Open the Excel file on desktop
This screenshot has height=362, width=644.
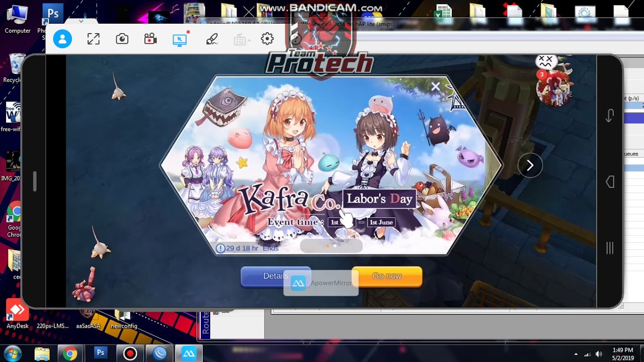(x=444, y=13)
